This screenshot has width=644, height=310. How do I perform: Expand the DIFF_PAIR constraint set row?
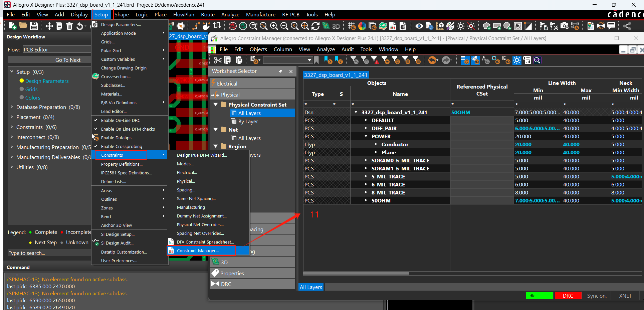366,128
